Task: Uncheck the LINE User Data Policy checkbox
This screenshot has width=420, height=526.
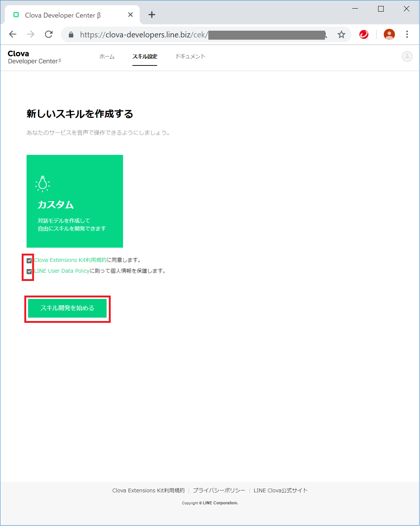Action: (x=29, y=271)
